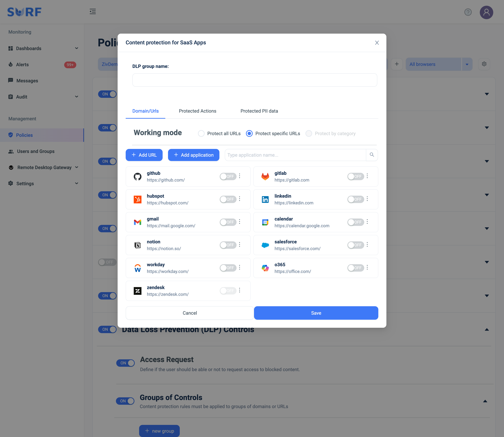Open github row options menu

[240, 176]
